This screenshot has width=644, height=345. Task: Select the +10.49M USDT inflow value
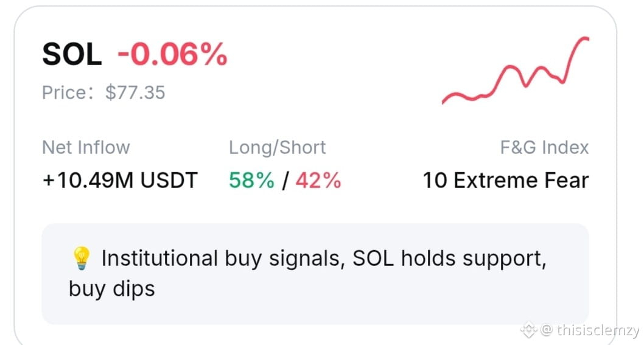(120, 180)
